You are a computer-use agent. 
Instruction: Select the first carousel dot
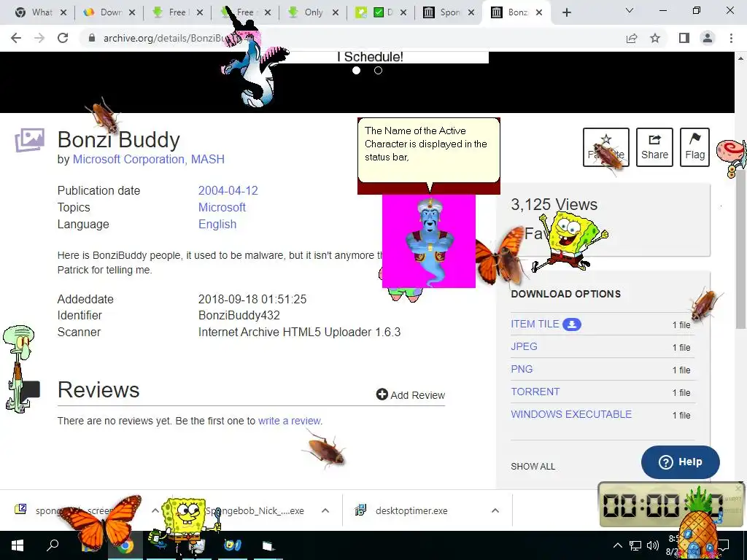(356, 71)
